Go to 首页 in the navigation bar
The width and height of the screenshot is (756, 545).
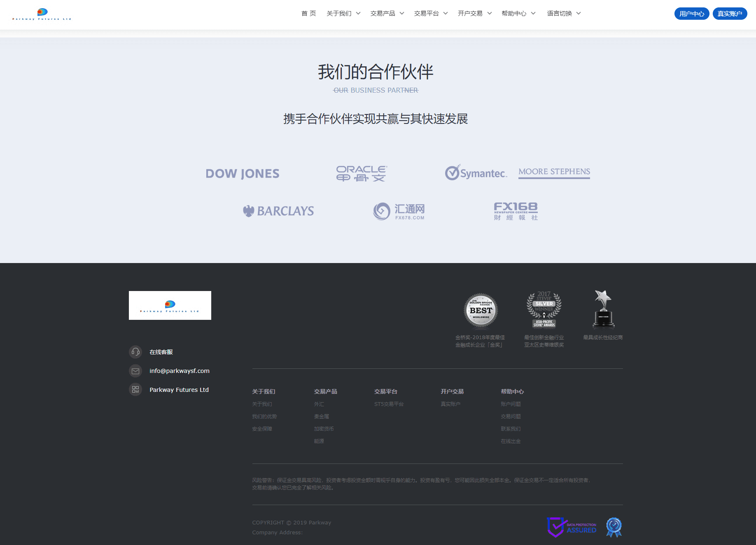coord(309,14)
